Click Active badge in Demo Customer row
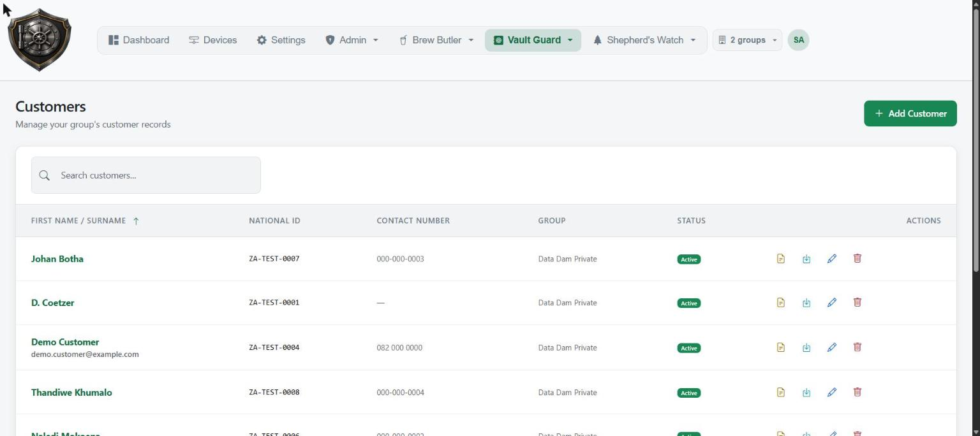Viewport: 980px width, 436px height. click(689, 348)
